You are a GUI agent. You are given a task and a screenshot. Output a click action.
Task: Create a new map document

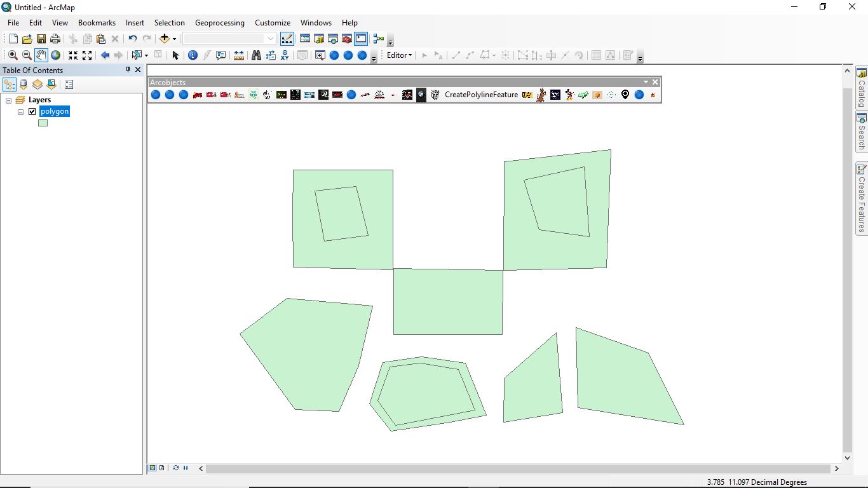[x=13, y=39]
